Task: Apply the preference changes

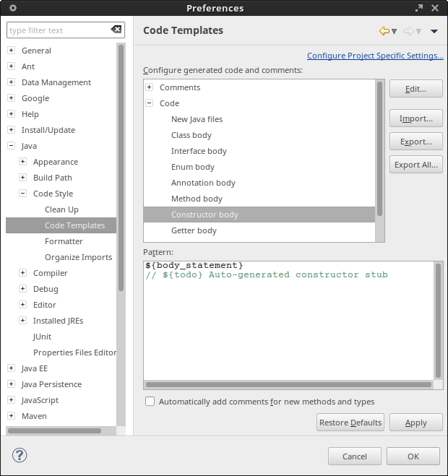Action: pos(415,423)
